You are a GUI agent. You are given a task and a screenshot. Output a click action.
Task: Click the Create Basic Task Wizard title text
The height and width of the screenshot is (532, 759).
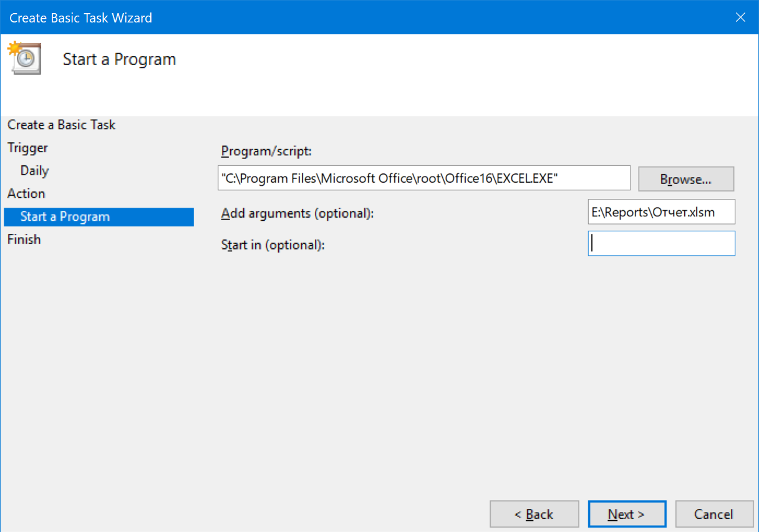[81, 17]
